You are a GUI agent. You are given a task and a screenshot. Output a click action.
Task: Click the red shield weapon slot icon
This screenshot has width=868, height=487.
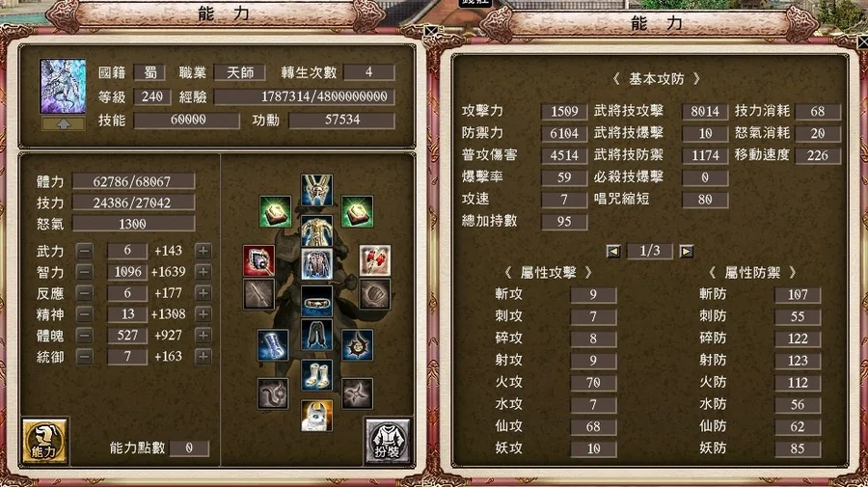click(258, 260)
